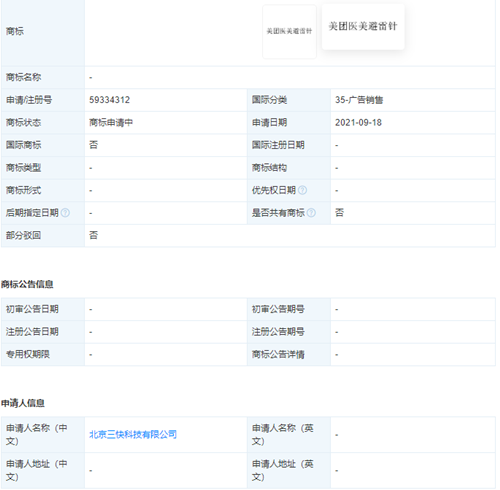The height and width of the screenshot is (490, 500).
Task: Select registration number 59334312
Action: 110,100
